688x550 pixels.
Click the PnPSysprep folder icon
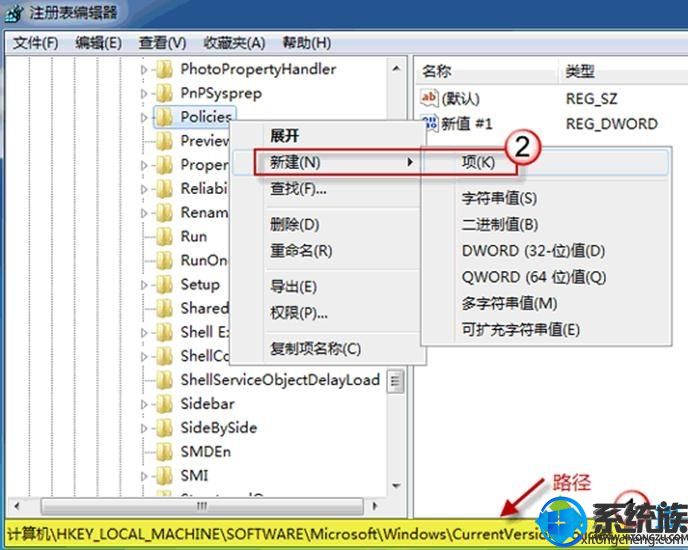coord(165,93)
